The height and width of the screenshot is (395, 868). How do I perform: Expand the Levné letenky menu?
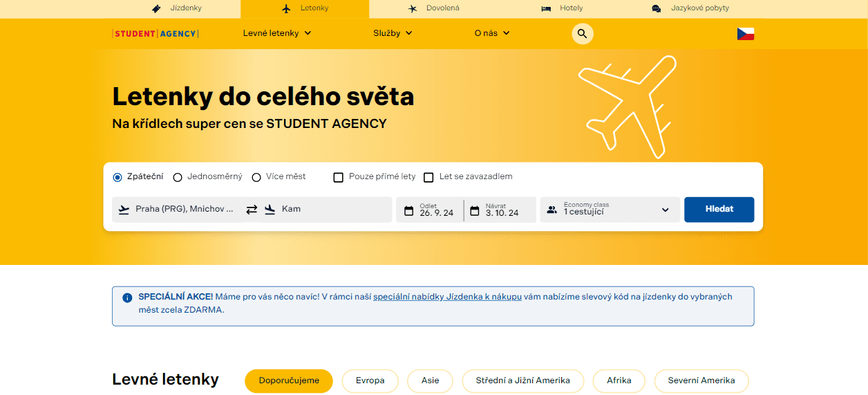point(277,33)
